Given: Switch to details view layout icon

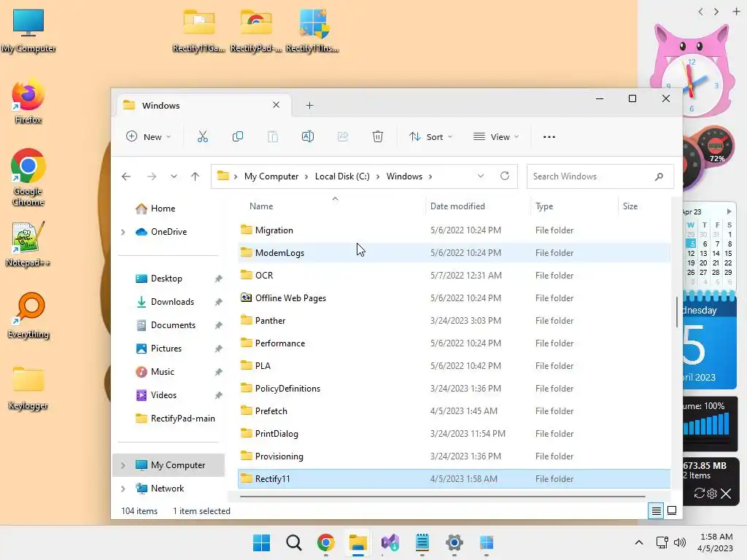Looking at the screenshot, I should (x=656, y=511).
